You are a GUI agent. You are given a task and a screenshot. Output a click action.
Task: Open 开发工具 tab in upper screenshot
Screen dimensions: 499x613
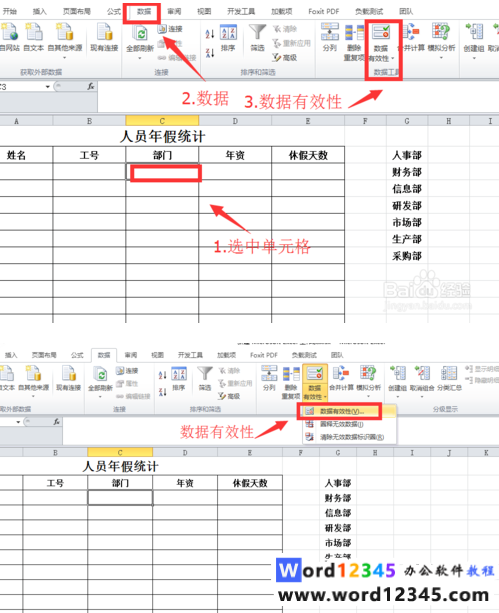point(241,12)
